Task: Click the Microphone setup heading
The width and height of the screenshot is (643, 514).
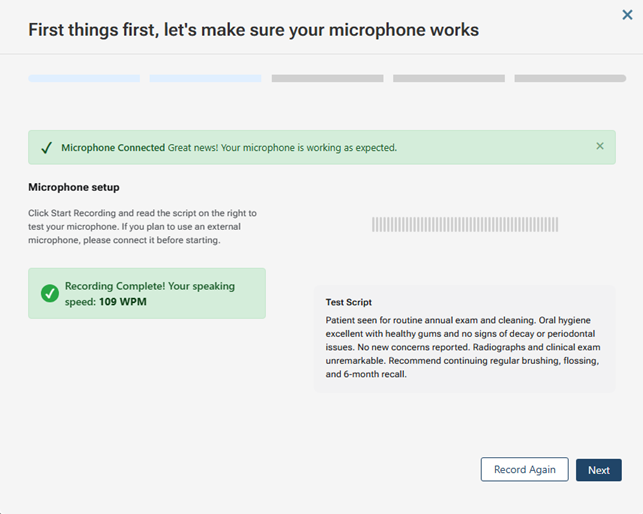Action: coord(74,187)
